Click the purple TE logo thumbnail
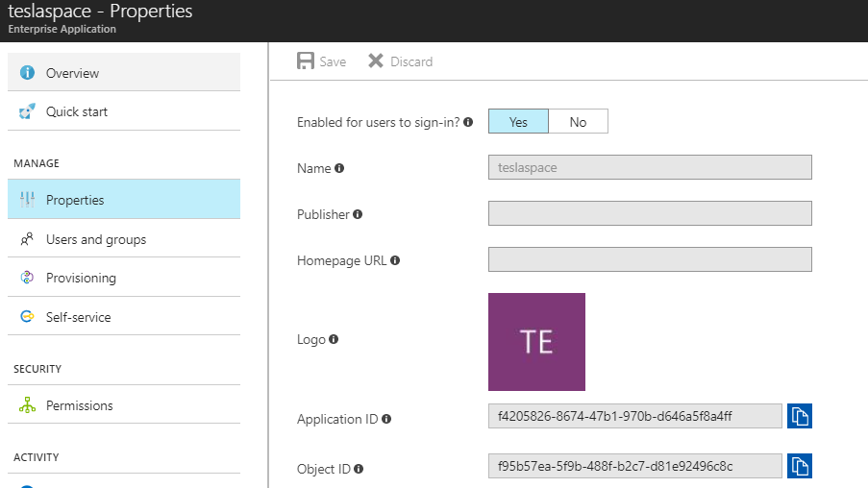 (536, 342)
